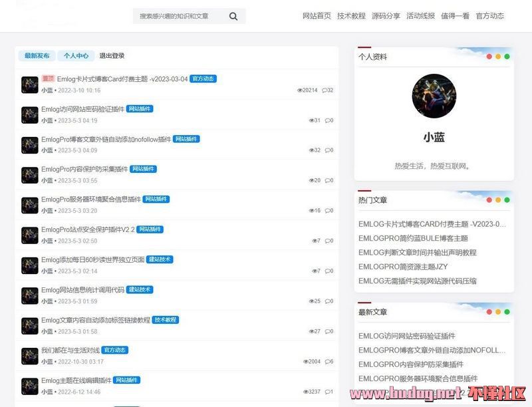
Task: Open the EmlogPro站点安全保护插件V2.2 article
Action: click(88, 229)
